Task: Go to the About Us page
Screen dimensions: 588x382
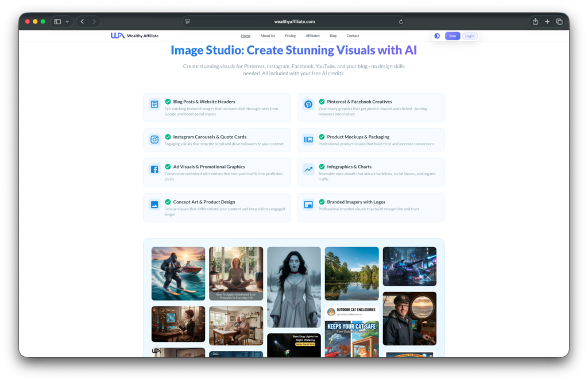Action: [268, 36]
